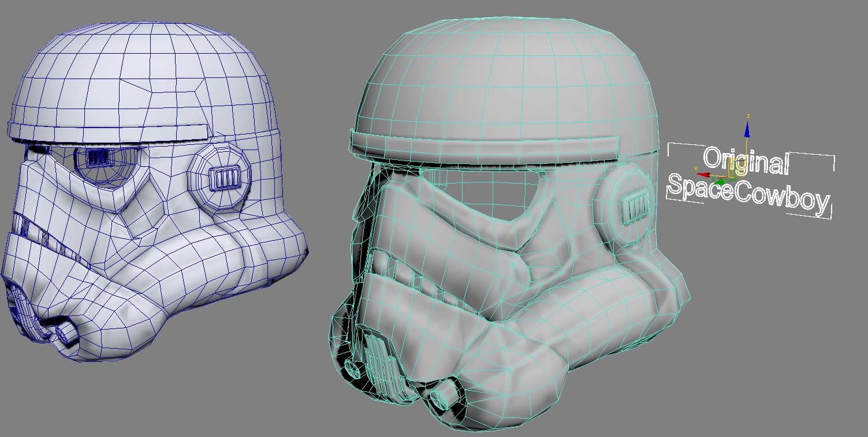Click the blue Z-axis arrow of the move gizmo
This screenshot has height=437, width=868.
tap(747, 131)
